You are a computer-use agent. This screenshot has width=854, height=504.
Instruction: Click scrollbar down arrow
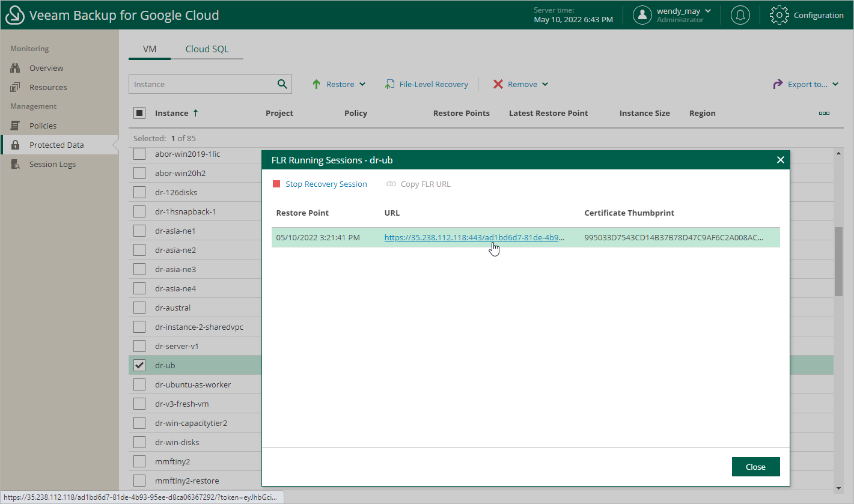[838, 488]
